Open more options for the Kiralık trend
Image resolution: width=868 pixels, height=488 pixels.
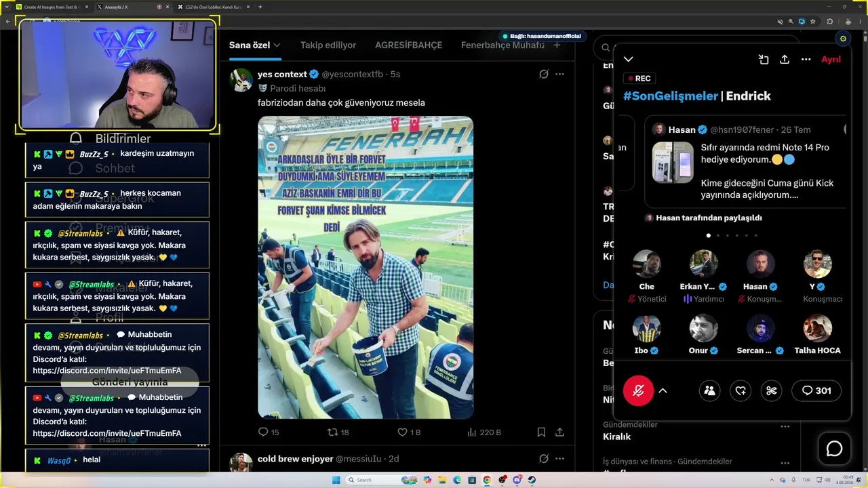(785, 426)
